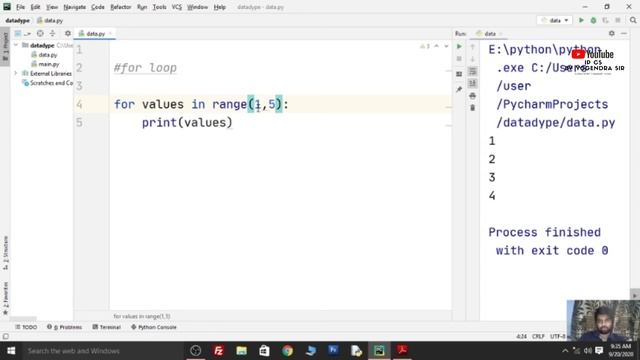
Task: Click the CRLF line separator status entry
Action: tap(538, 336)
